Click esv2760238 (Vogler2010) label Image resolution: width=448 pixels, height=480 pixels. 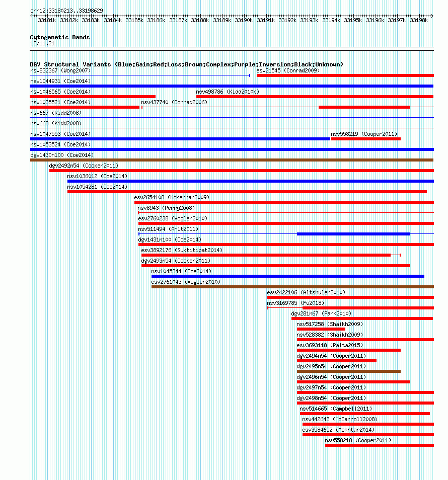[173, 218]
